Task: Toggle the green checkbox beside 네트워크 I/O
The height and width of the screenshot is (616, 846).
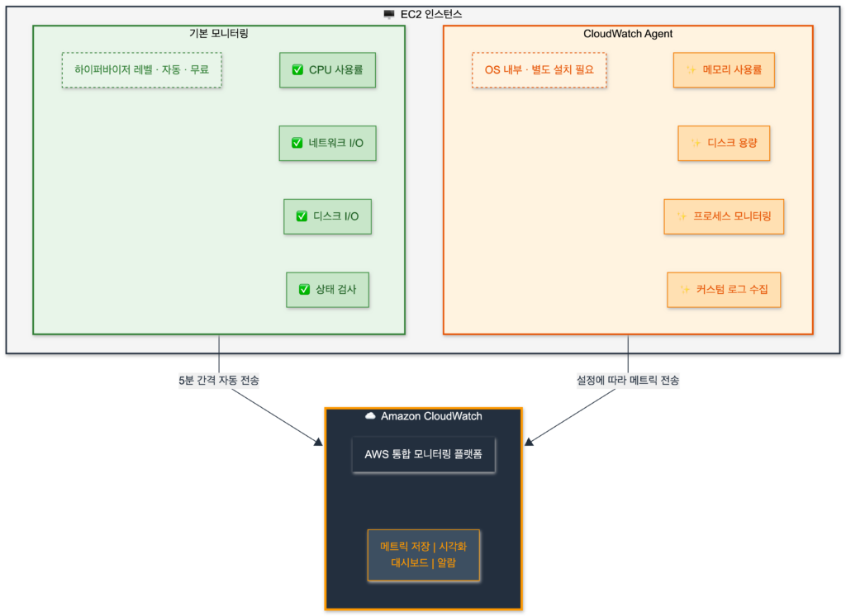Action: [x=297, y=143]
